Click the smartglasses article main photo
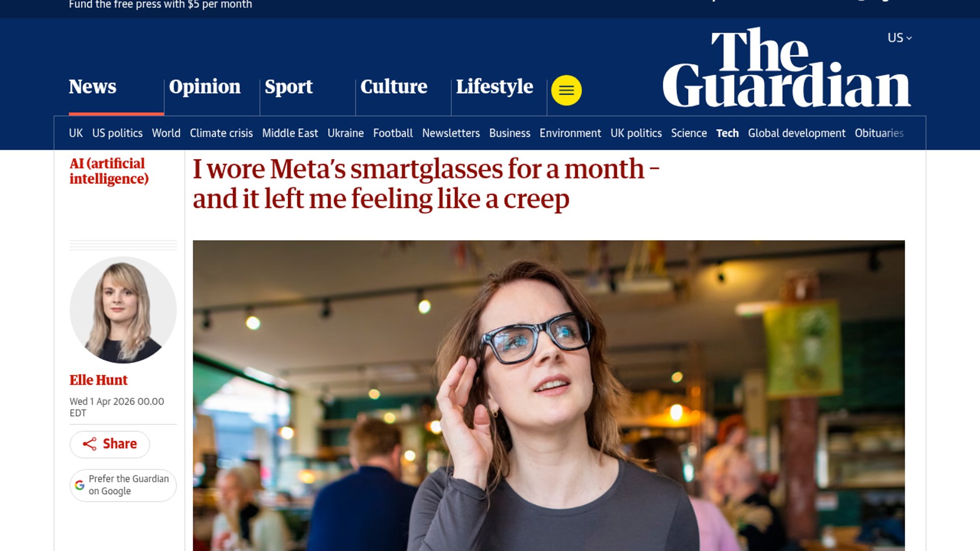Viewport: 980px width, 551px height. (x=549, y=395)
